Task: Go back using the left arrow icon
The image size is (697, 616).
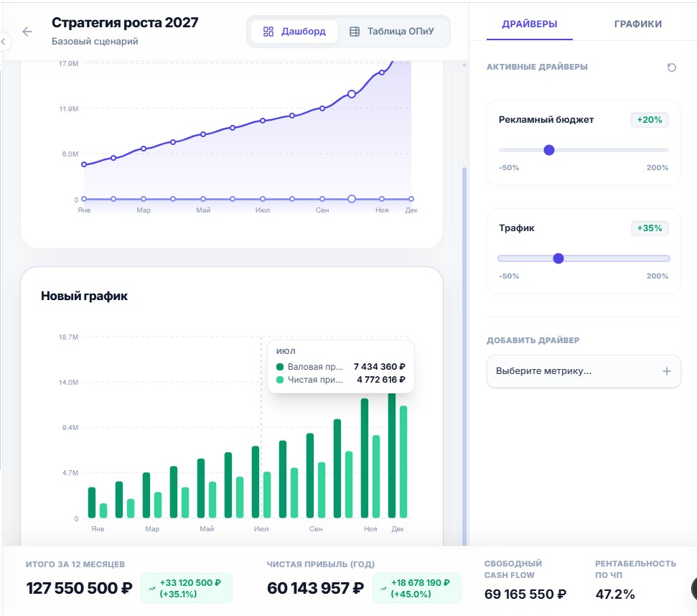Action: pyautogui.click(x=27, y=31)
